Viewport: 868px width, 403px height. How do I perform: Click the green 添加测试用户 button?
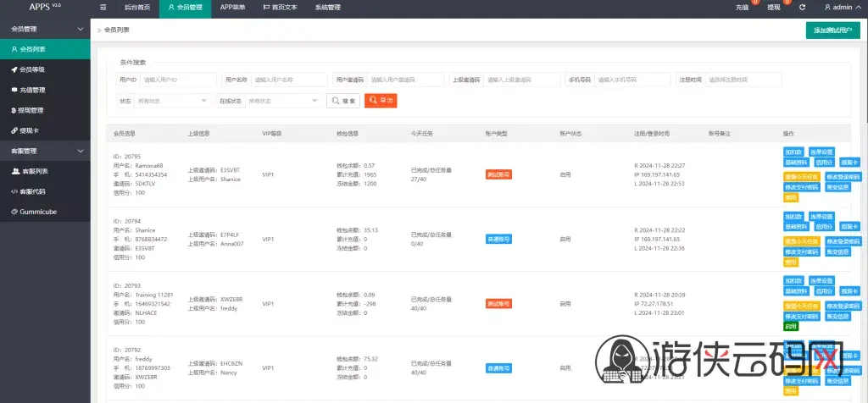[x=832, y=30]
